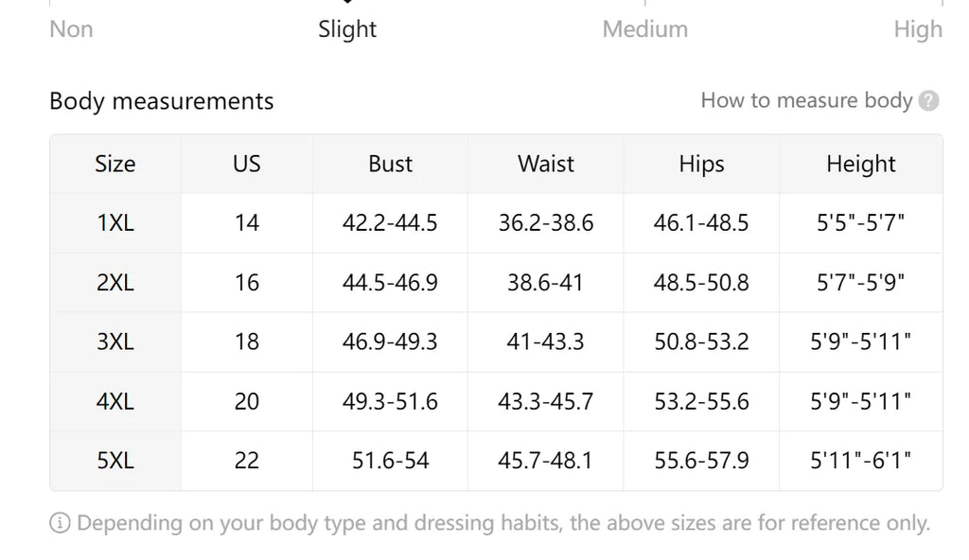Click the slider marker above Slight
Image resolution: width=969 pixels, height=560 pixels.
pos(347,3)
